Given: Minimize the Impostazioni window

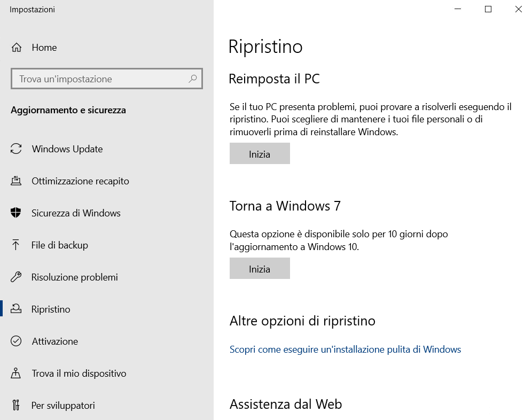Looking at the screenshot, I should click(458, 9).
